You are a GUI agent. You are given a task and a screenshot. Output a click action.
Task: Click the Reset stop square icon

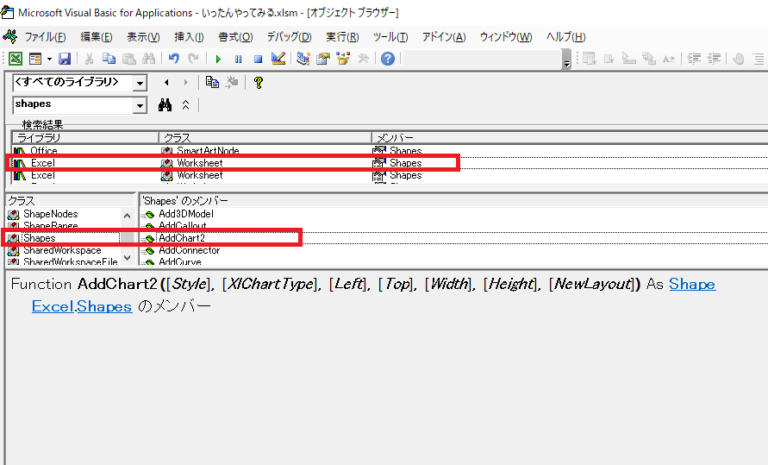click(x=256, y=60)
